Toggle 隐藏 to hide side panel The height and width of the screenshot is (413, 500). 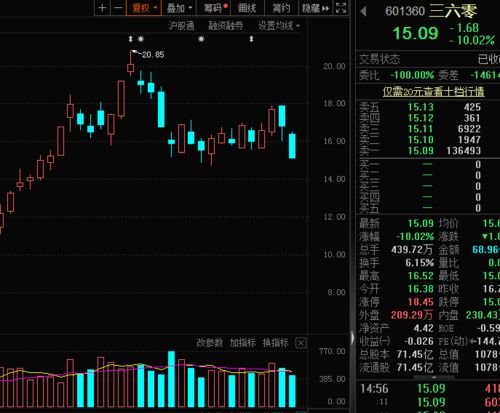point(315,8)
